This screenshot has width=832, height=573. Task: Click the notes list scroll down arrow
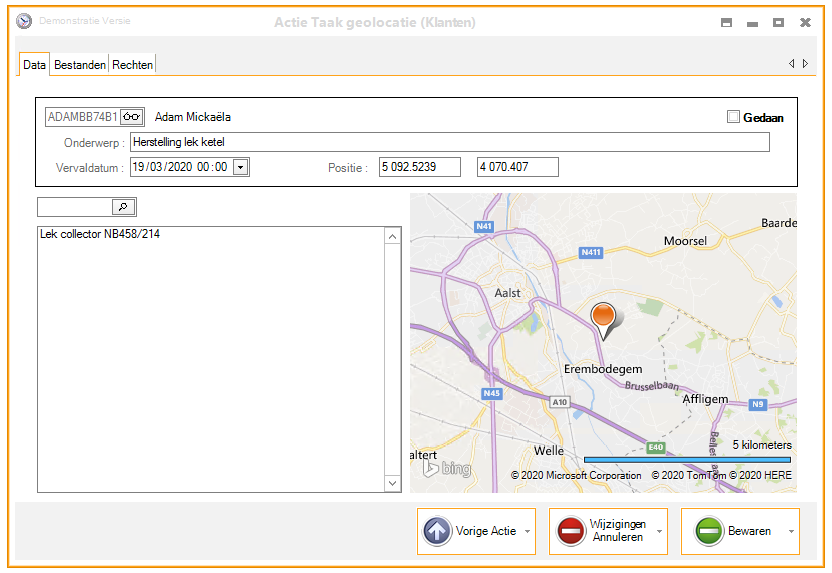(392, 483)
